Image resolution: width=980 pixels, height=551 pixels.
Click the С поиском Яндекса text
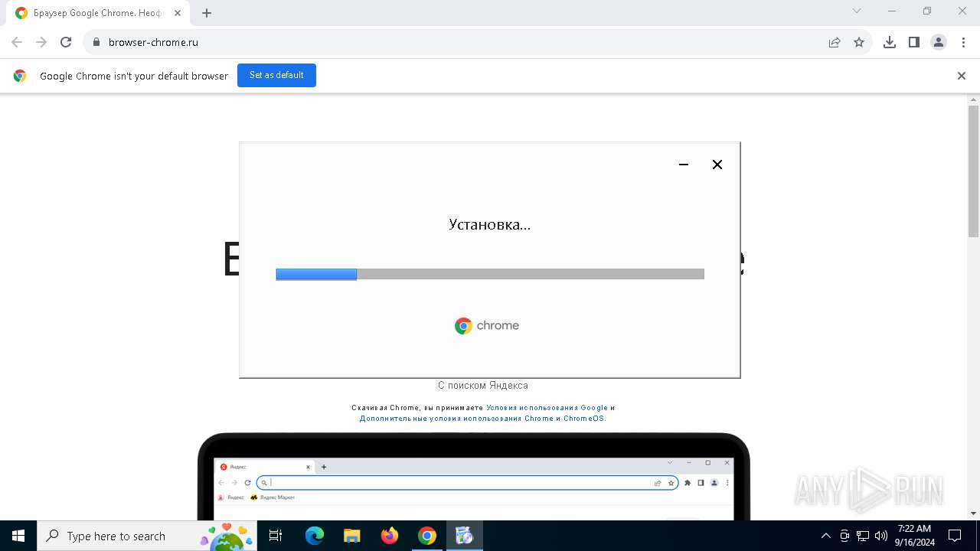[482, 386]
